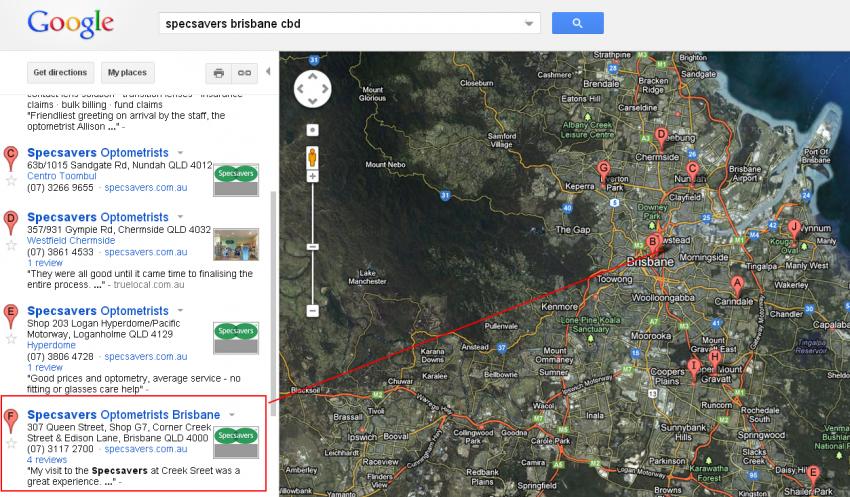
Task: Click map marker A near Carindale
Action: coord(737,286)
